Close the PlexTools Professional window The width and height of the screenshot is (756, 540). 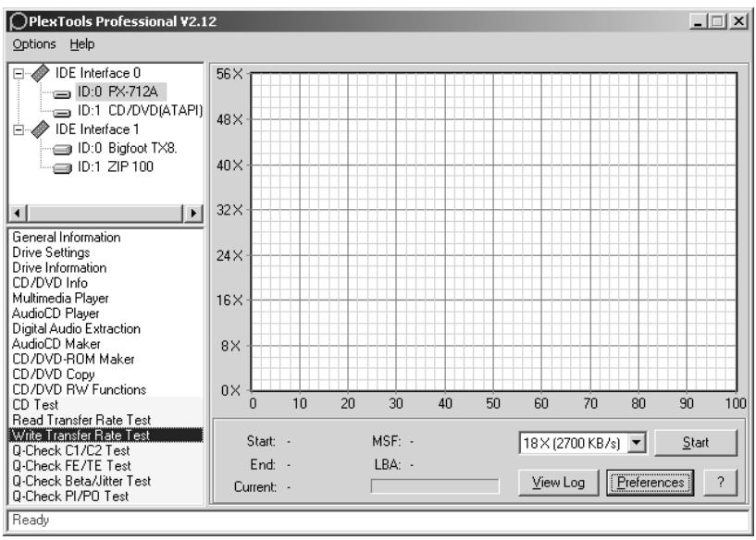[x=738, y=21]
